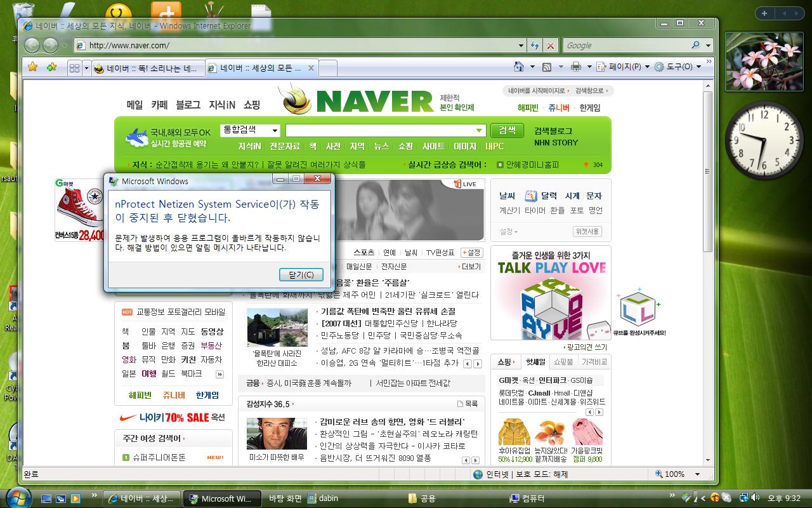Click next arrow in the news headline pager
Image resolution: width=812 pixels, height=508 pixels.
477,364
